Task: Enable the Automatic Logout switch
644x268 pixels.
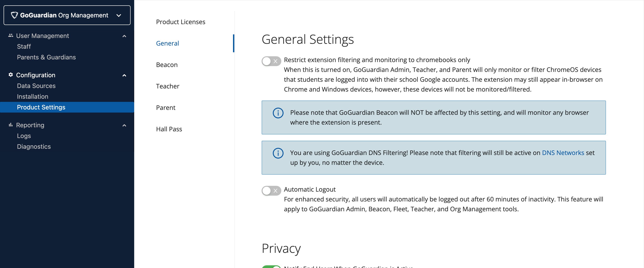Action: click(271, 191)
